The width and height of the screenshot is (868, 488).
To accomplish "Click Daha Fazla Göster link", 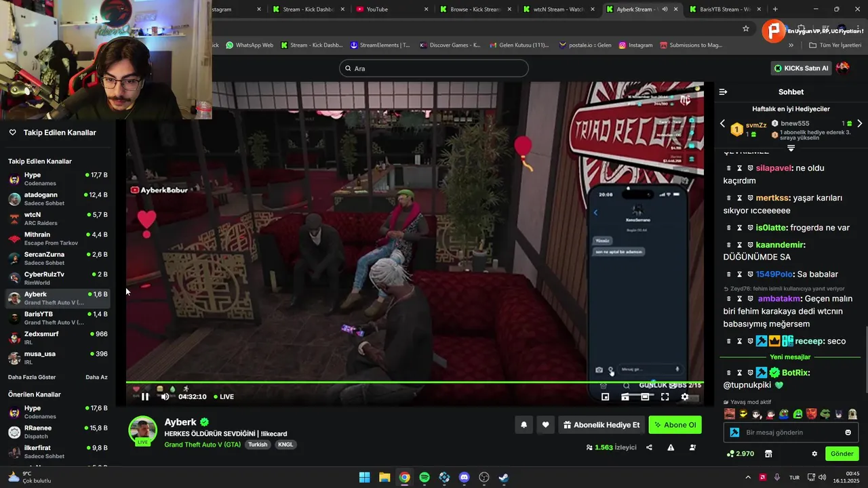I will click(x=32, y=377).
